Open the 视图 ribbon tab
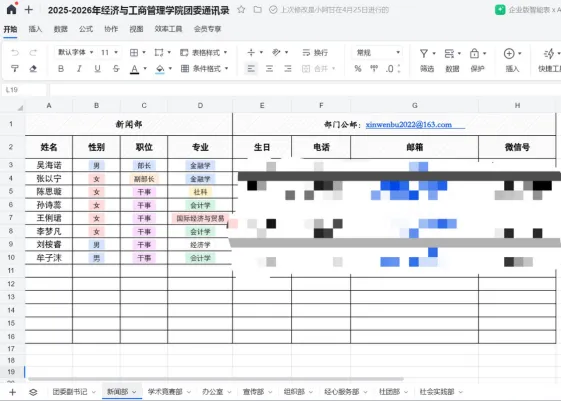Viewport: 561px width, 401px height. tap(136, 29)
